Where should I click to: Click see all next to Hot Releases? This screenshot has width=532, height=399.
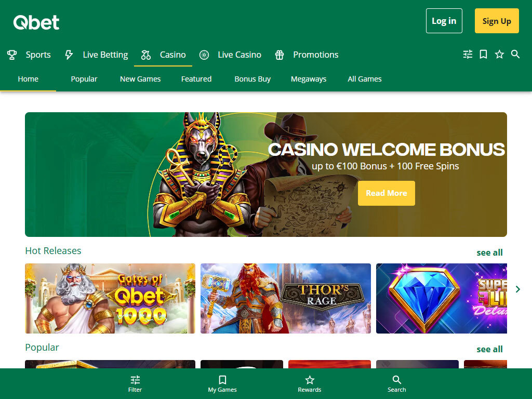[489, 252]
